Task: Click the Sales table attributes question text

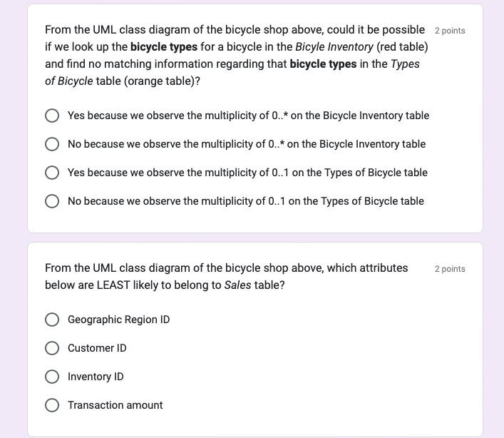Action: pyautogui.click(x=226, y=277)
